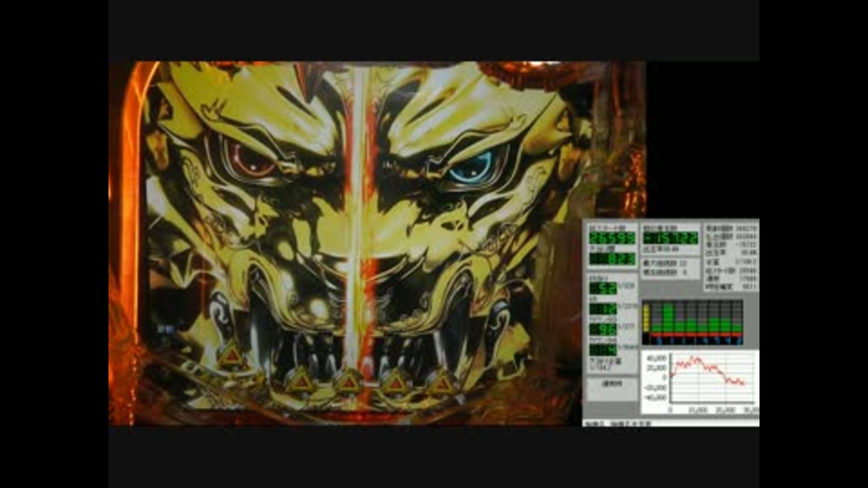This screenshot has height=488, width=868.
Task: Click the green counter showing -15722
Action: (x=670, y=238)
